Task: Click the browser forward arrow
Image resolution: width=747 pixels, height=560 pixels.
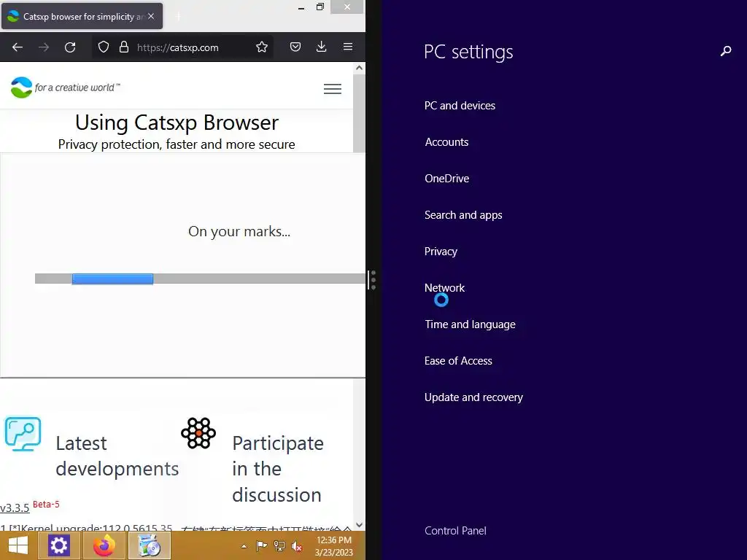Action: 44,47
